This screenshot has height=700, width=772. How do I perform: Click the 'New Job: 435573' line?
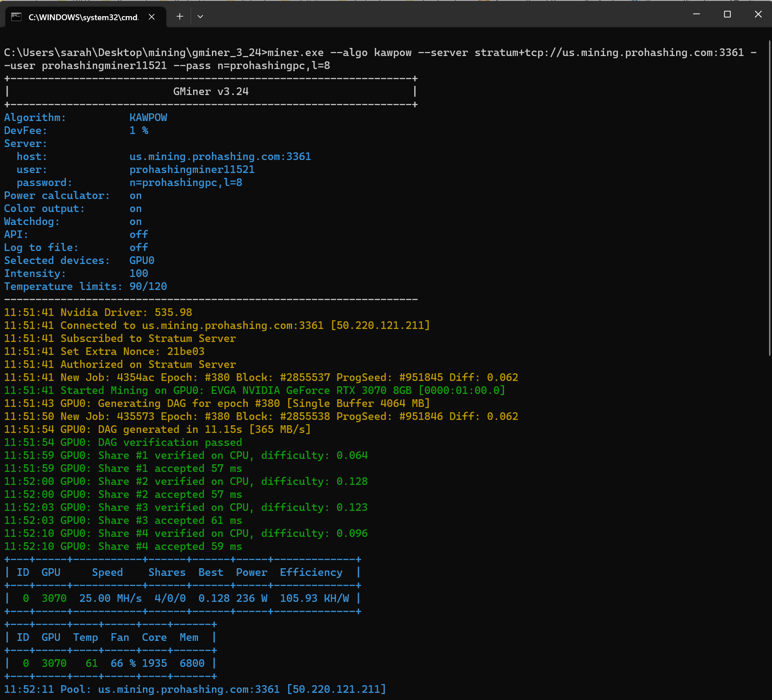[x=261, y=416]
